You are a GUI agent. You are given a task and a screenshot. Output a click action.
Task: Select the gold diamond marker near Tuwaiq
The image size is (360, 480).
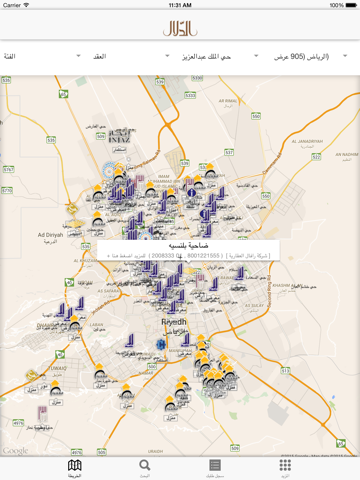pyautogui.click(x=32, y=375)
